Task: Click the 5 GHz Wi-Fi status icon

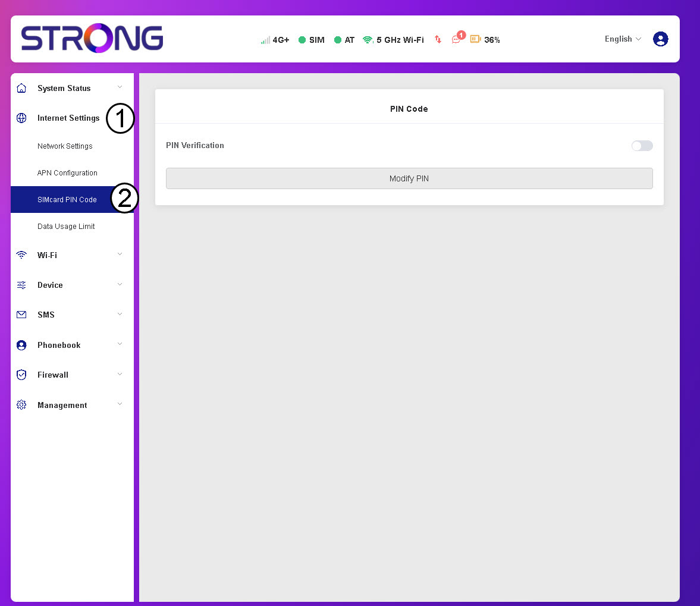Action: [368, 40]
